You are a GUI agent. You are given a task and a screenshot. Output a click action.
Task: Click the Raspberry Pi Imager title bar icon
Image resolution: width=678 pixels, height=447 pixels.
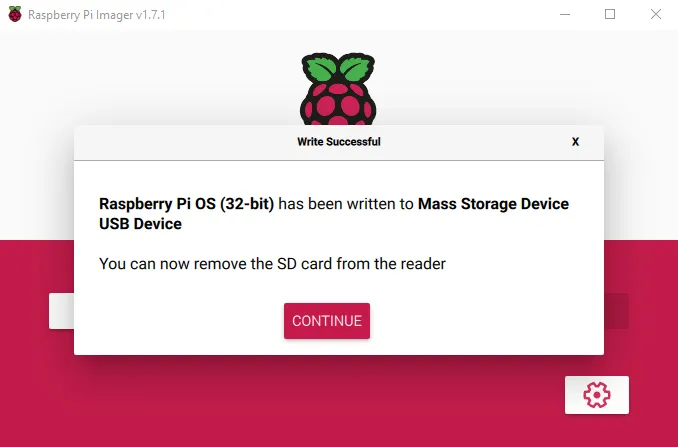pos(15,14)
